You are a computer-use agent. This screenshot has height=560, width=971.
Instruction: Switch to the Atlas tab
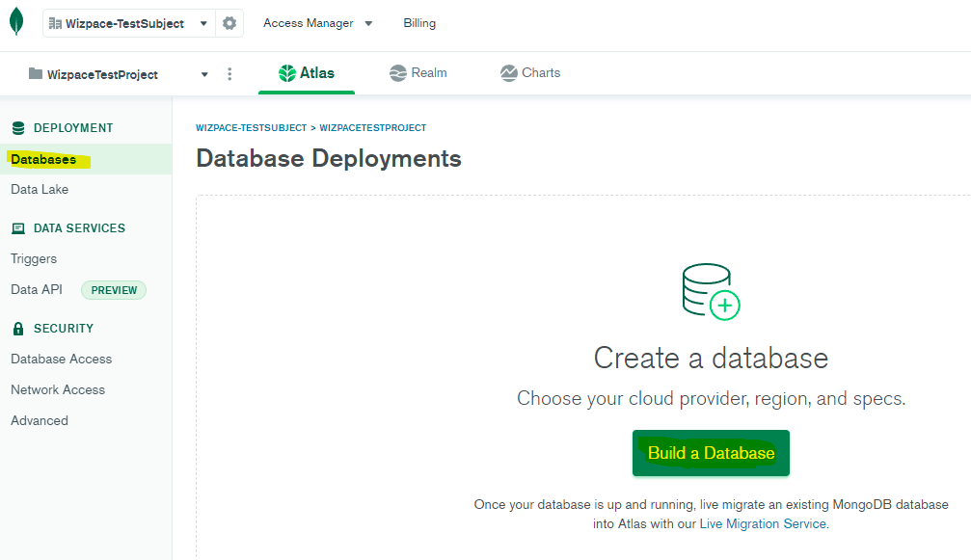[307, 72]
